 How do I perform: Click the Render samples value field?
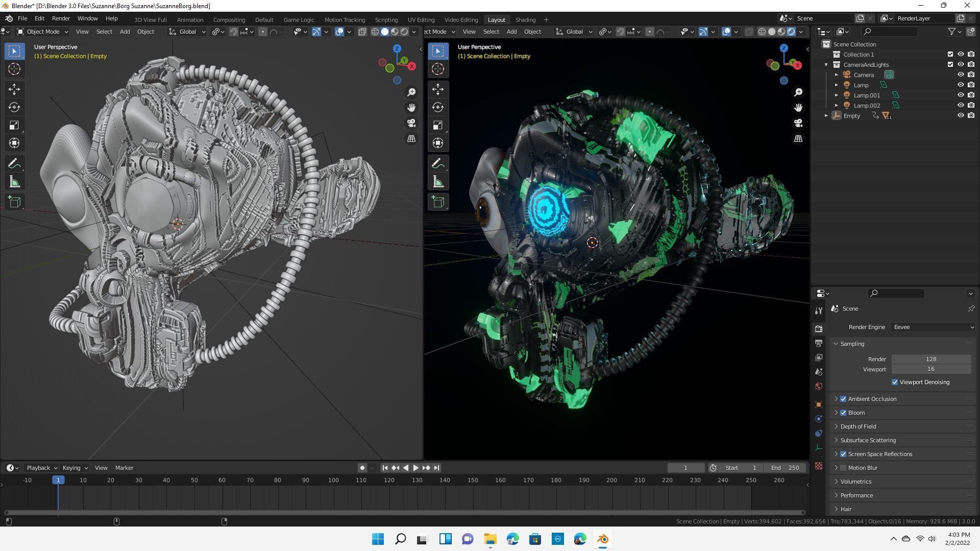click(931, 359)
